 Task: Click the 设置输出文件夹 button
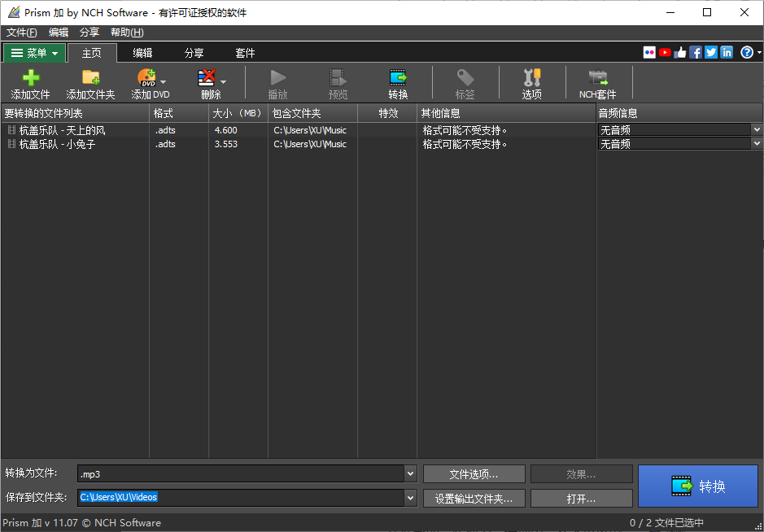[x=474, y=498]
